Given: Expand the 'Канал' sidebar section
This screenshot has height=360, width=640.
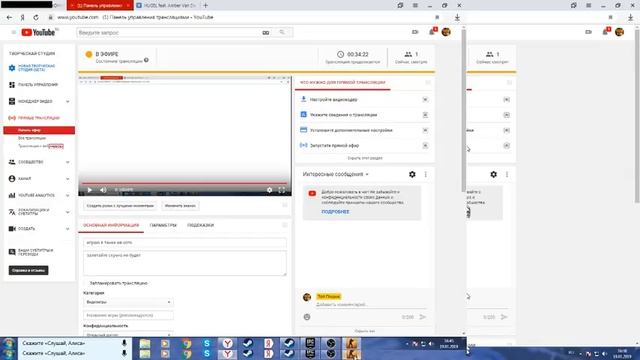Looking at the screenshot, I should click(67, 179).
